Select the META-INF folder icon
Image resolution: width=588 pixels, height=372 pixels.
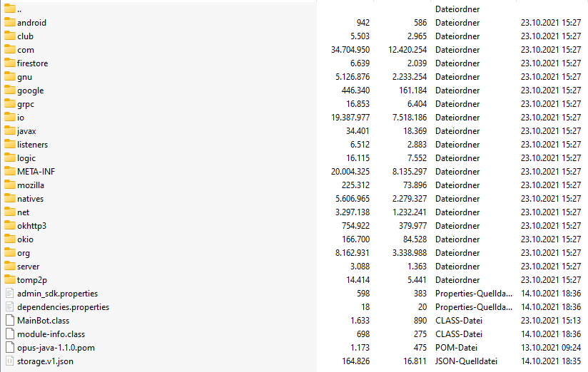point(10,171)
